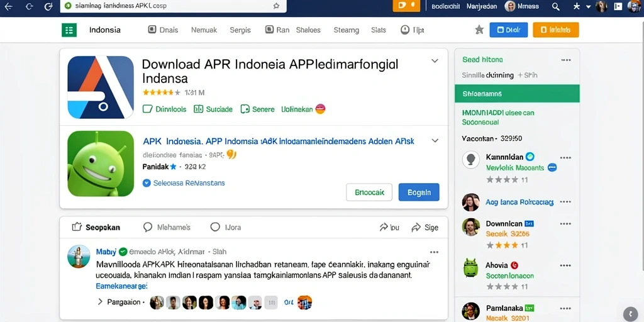Open the green list menu icon
The height and width of the screenshot is (322, 644).
tap(69, 30)
